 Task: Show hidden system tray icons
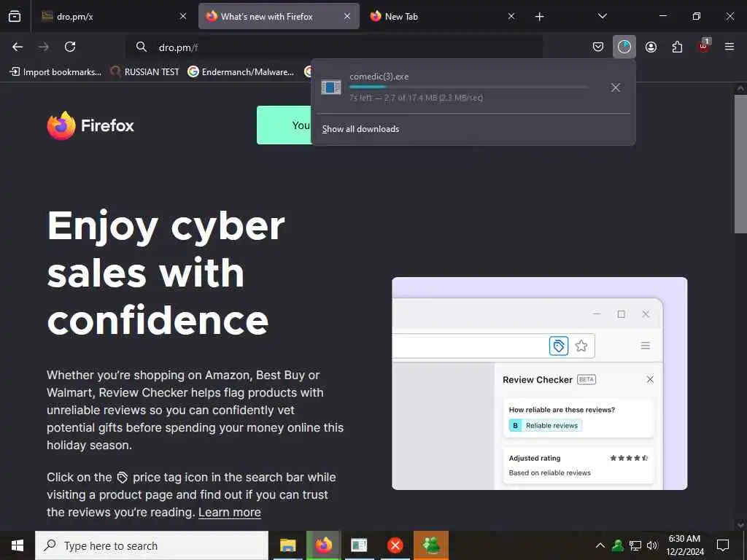(600, 545)
